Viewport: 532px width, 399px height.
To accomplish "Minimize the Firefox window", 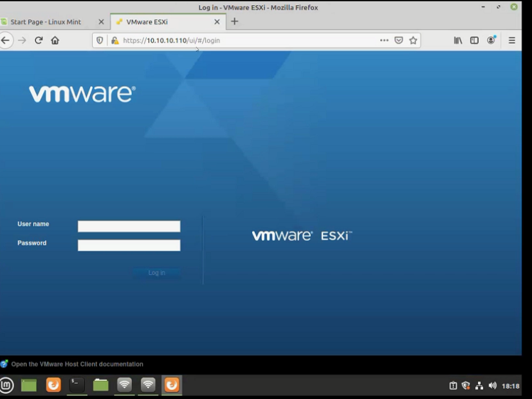I will click(x=483, y=7).
